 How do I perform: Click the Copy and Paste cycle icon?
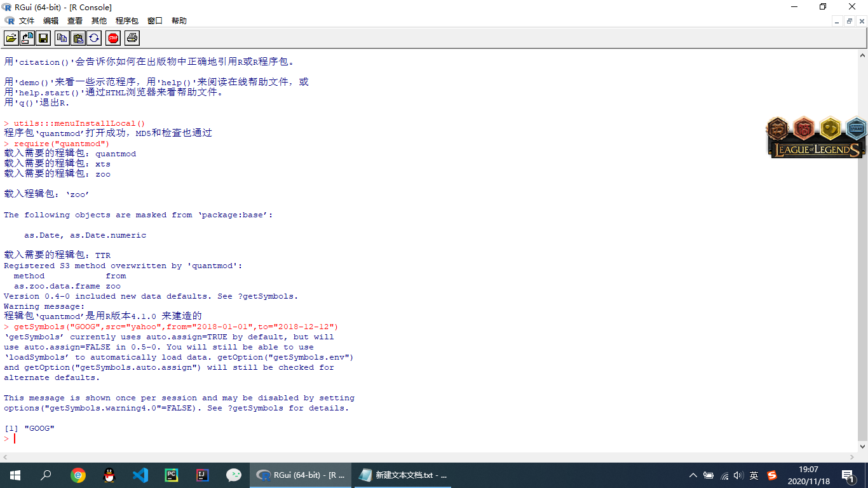click(x=93, y=38)
